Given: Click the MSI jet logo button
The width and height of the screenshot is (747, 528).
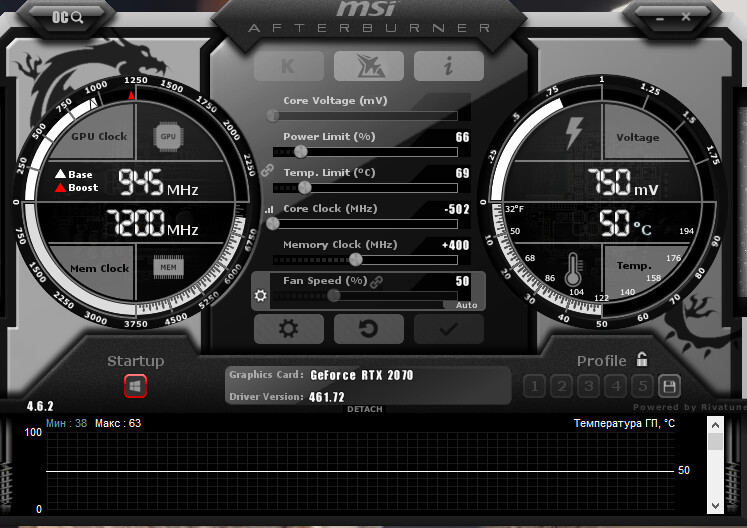Looking at the screenshot, I should tap(369, 66).
